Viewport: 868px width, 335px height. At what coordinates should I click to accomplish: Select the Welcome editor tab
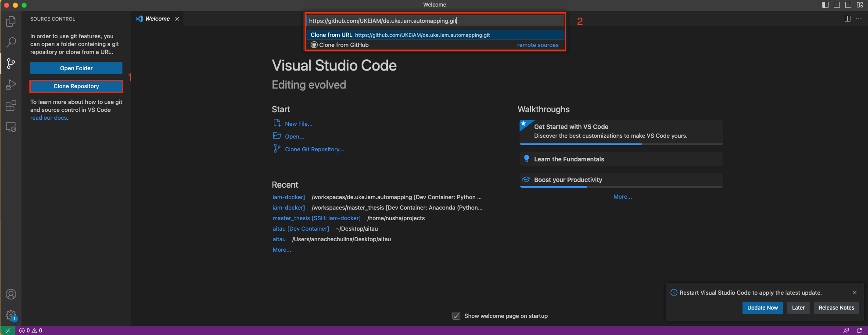(x=157, y=19)
